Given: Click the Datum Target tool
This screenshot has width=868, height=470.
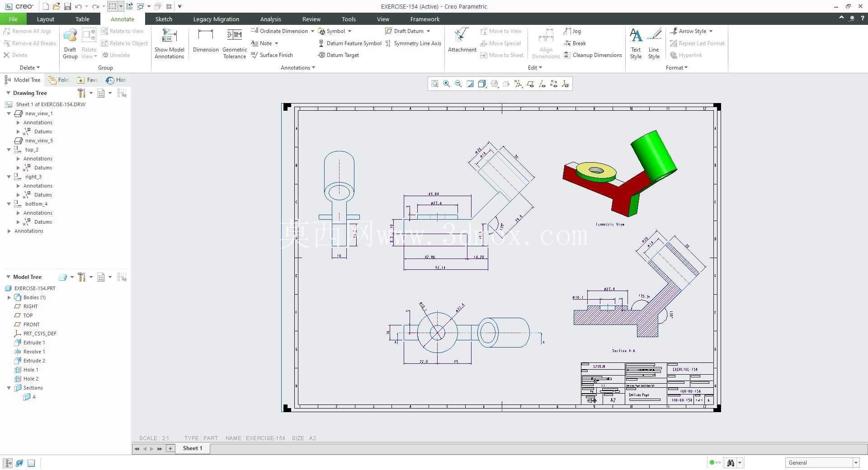Looking at the screenshot, I should tap(339, 55).
